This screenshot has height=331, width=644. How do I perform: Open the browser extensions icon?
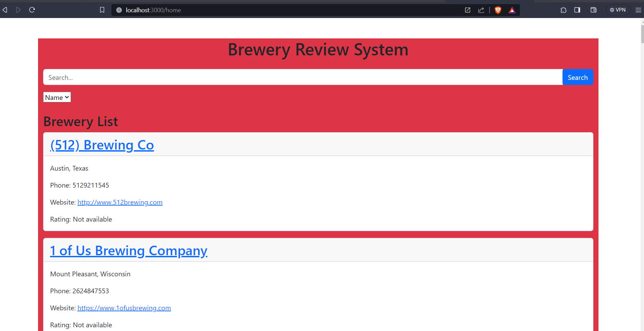(x=563, y=10)
